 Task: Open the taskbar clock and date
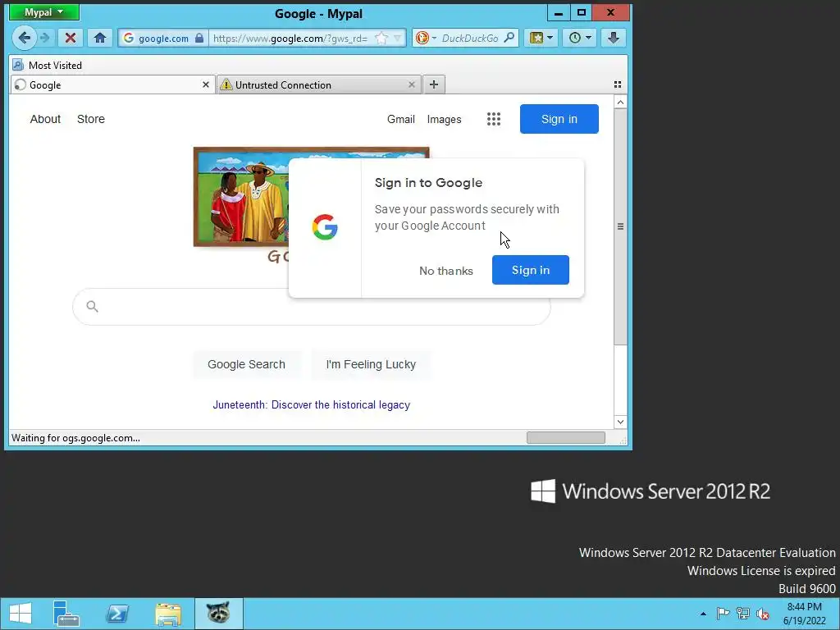pos(804,614)
